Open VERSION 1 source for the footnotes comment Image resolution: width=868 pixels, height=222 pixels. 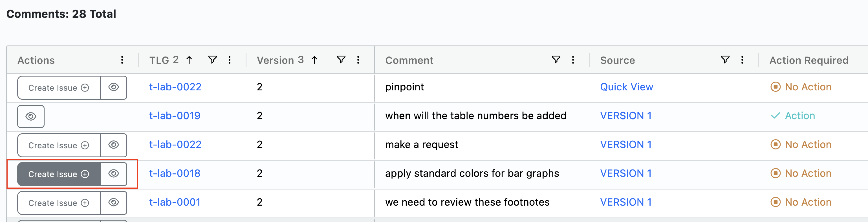[626, 202]
